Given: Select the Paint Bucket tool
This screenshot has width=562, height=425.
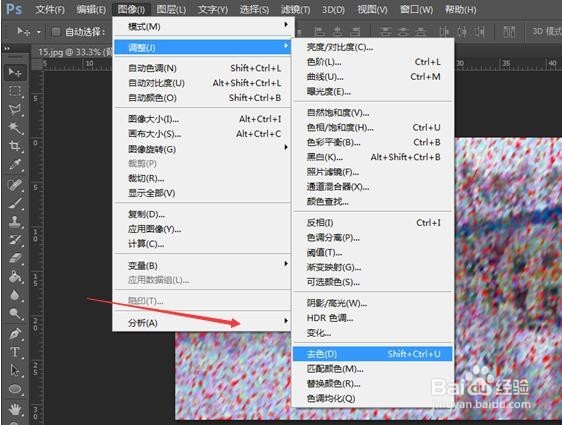Looking at the screenshot, I should (x=15, y=276).
